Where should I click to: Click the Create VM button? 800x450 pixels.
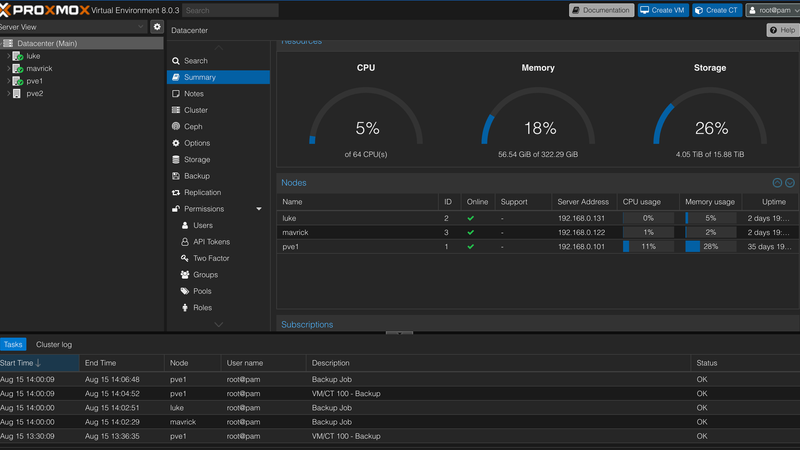[662, 10]
